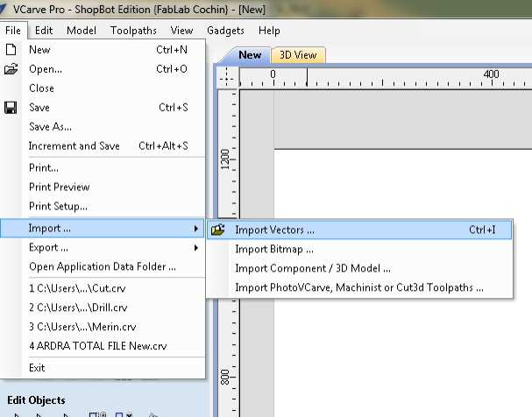Click the New file icon in File menu
Screen dimensions: 532x417
point(11,50)
